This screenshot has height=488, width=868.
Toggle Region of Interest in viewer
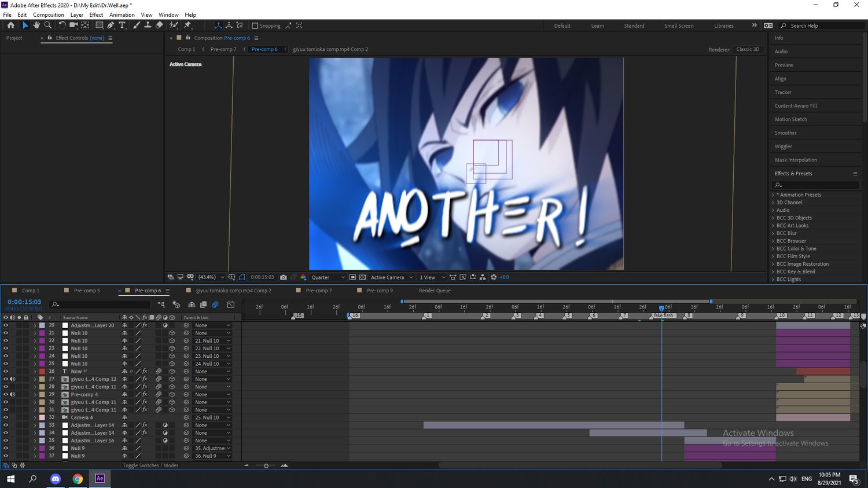tap(352, 277)
